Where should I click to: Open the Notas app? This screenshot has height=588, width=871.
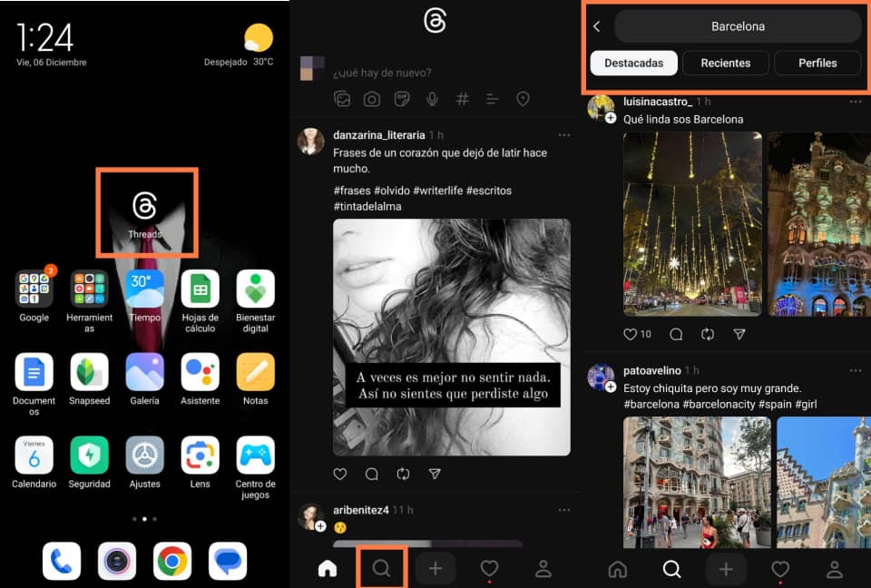click(256, 372)
